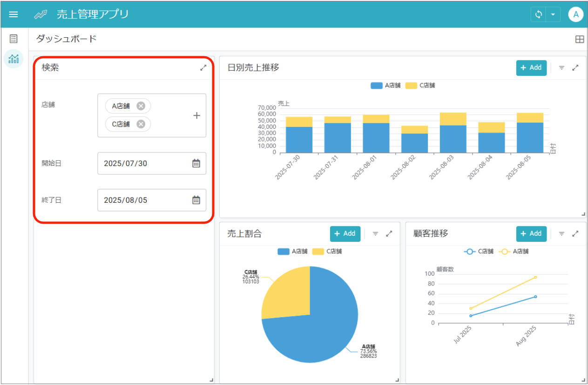This screenshot has width=588, height=385.
Task: Toggle C店舗 legend in 日別売上推移 chart
Action: 420,86
